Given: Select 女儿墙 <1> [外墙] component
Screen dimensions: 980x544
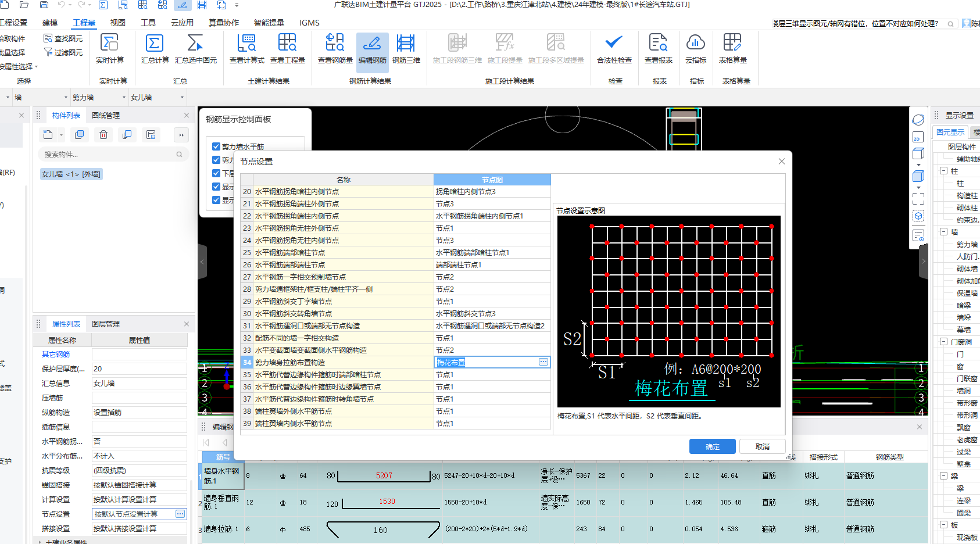Looking at the screenshot, I should pos(71,174).
